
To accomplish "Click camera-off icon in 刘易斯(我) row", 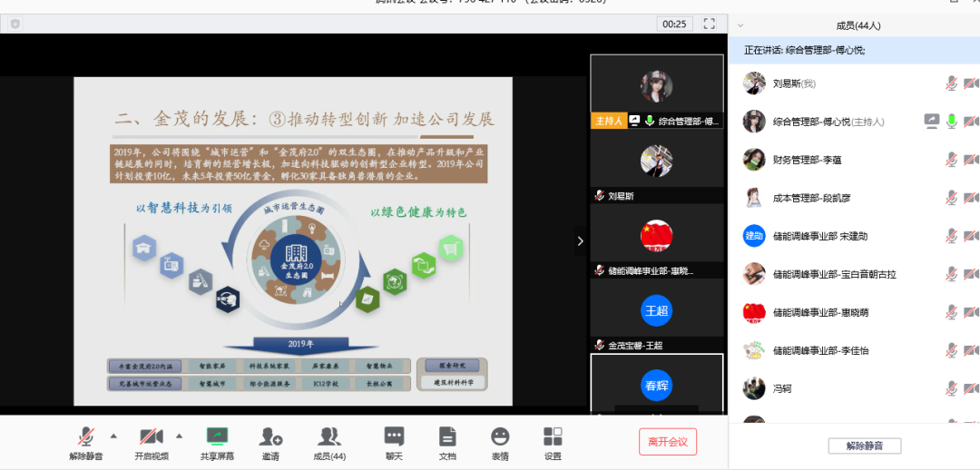I will (971, 83).
